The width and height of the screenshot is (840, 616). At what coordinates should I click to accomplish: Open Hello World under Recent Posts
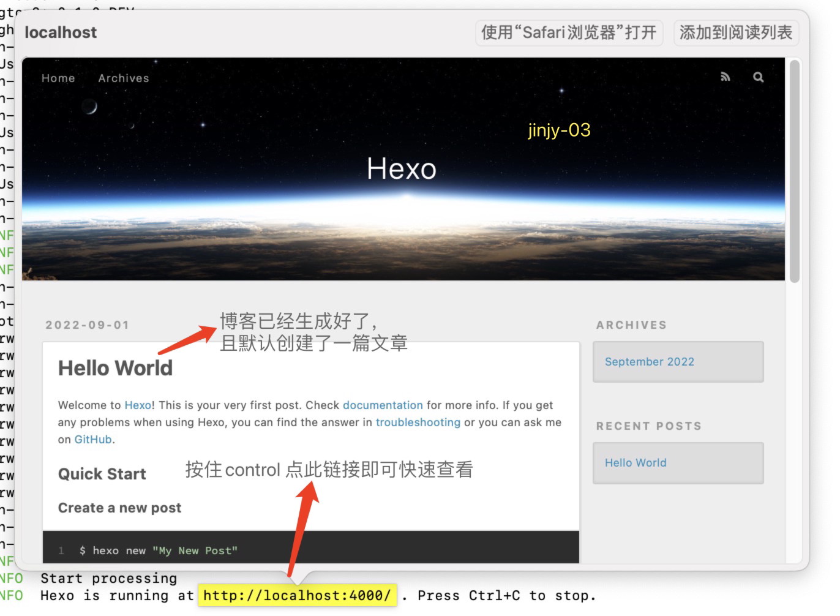[x=636, y=463]
